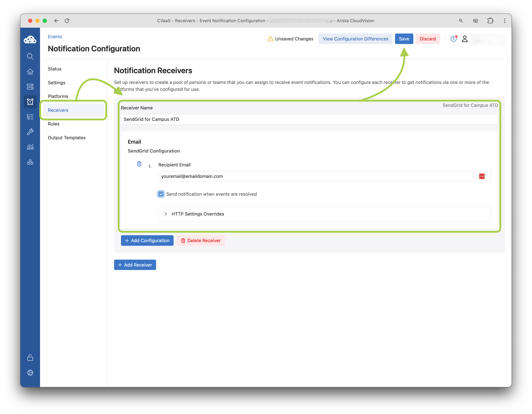Click Add Receiver button
Image resolution: width=532 pixels, height=414 pixels.
pos(135,265)
